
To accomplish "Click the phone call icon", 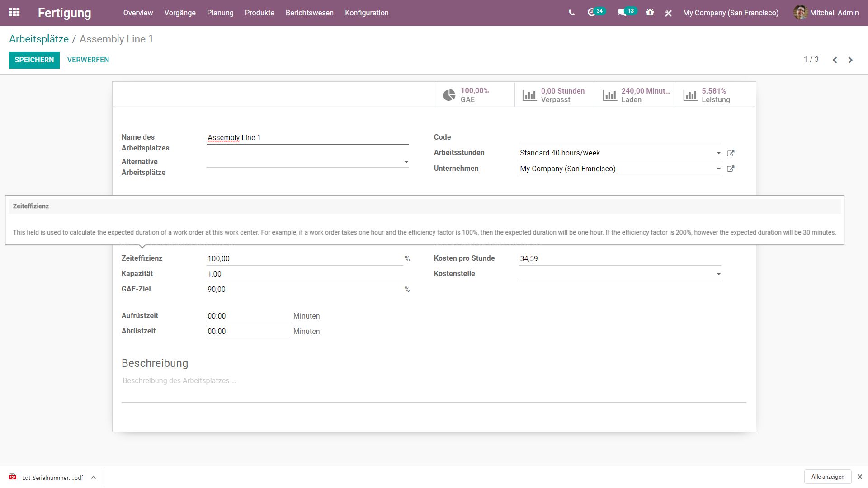I will pos(571,13).
